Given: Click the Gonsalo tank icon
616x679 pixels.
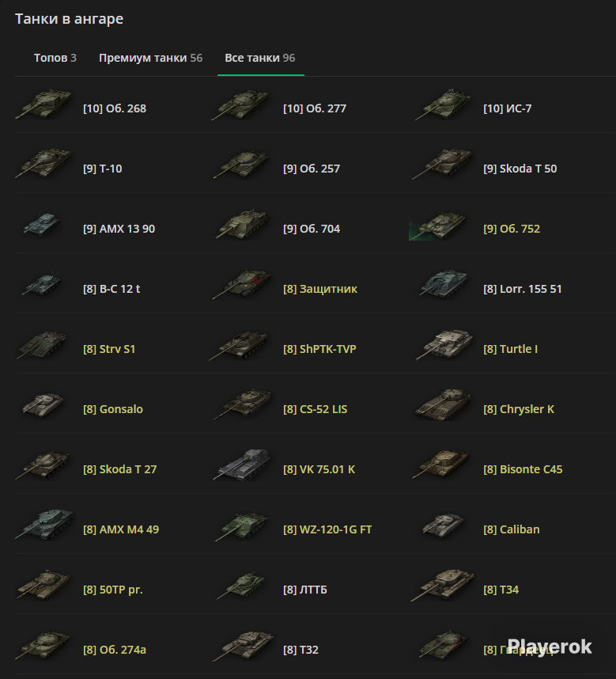Looking at the screenshot, I should point(43,405).
